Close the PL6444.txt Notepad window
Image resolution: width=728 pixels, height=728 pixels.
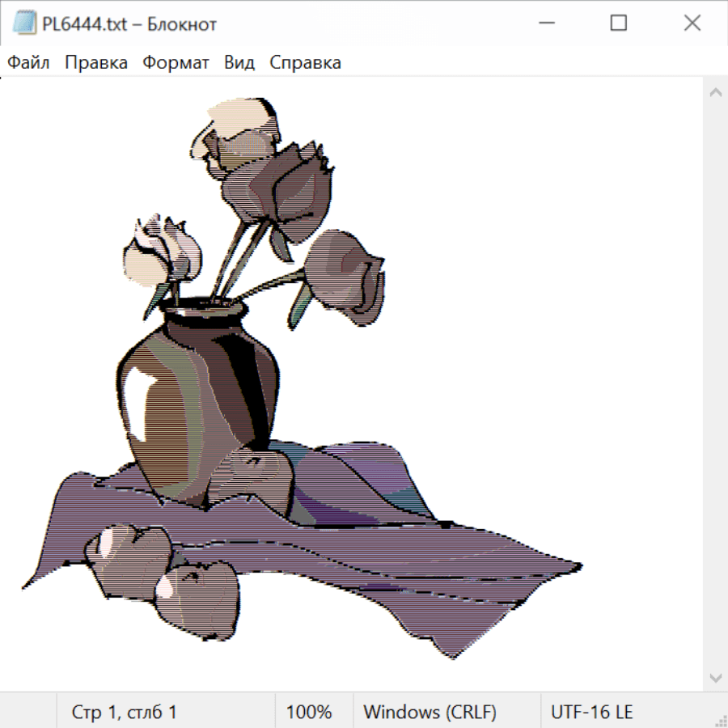[x=692, y=24]
